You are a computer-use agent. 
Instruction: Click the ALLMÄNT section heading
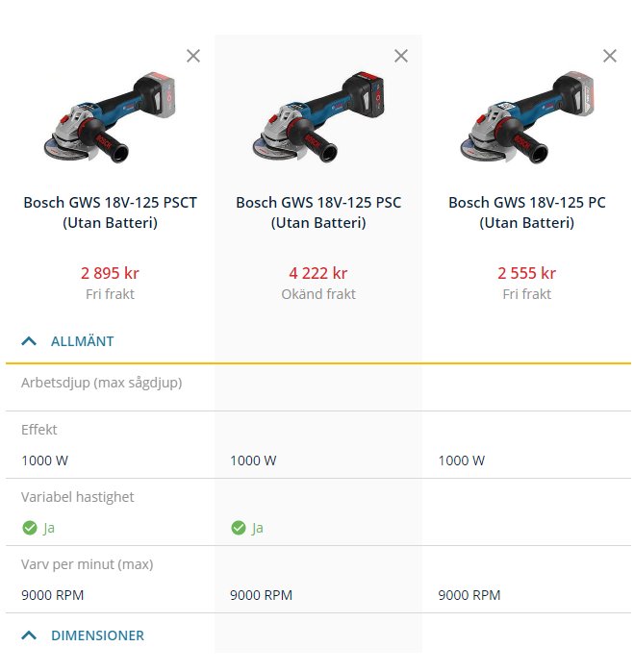point(83,341)
